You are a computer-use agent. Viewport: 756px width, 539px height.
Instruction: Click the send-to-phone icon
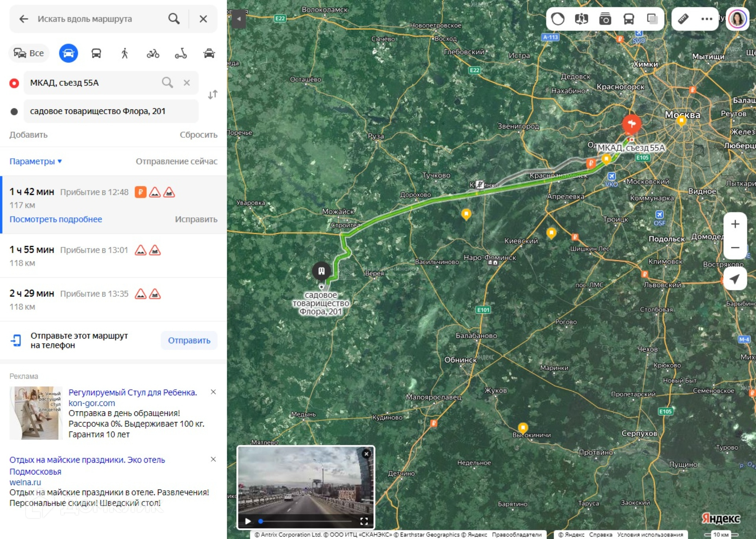(x=16, y=341)
